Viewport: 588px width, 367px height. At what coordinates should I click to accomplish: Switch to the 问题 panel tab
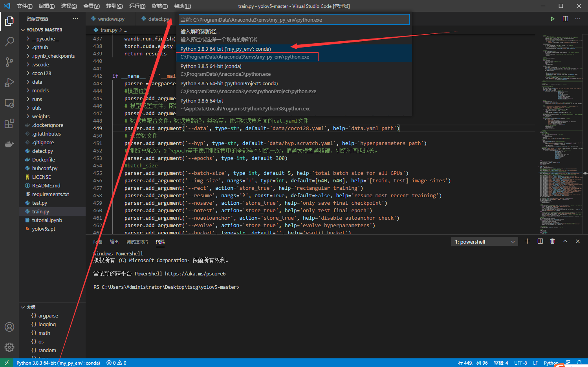coord(98,242)
